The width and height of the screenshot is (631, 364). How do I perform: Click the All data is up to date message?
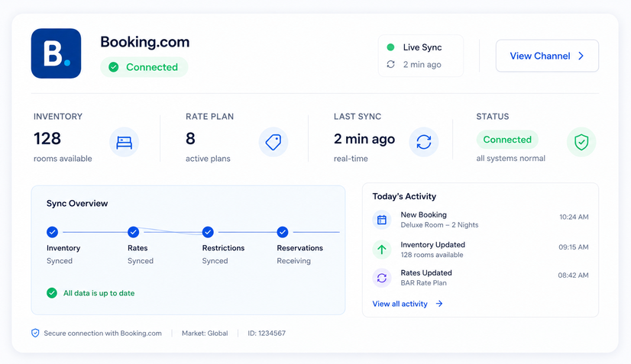click(x=99, y=293)
